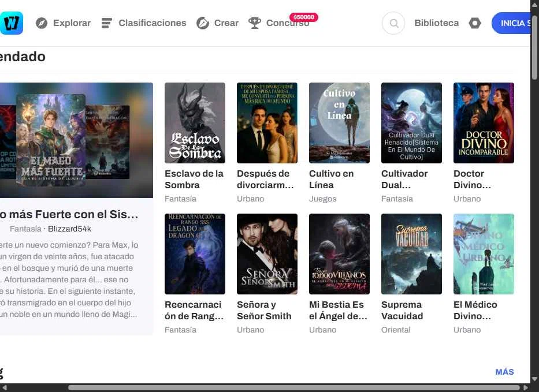The image size is (539, 392).
Task: Click the scroll-down arrow of vertical scrollbar
Action: tap(534, 379)
